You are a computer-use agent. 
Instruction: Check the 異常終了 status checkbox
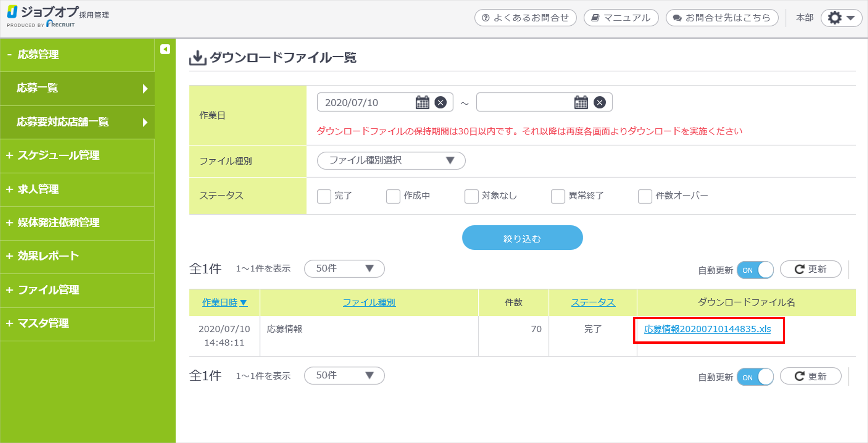click(558, 196)
